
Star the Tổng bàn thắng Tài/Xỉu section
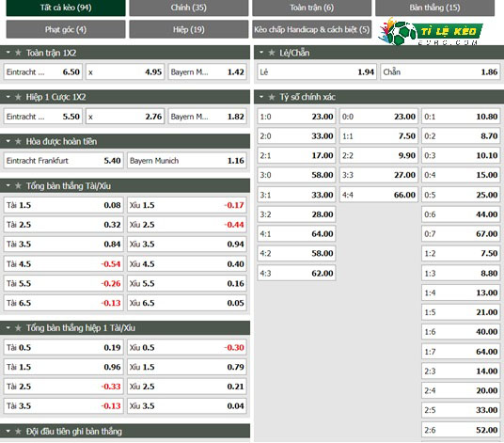[18, 186]
